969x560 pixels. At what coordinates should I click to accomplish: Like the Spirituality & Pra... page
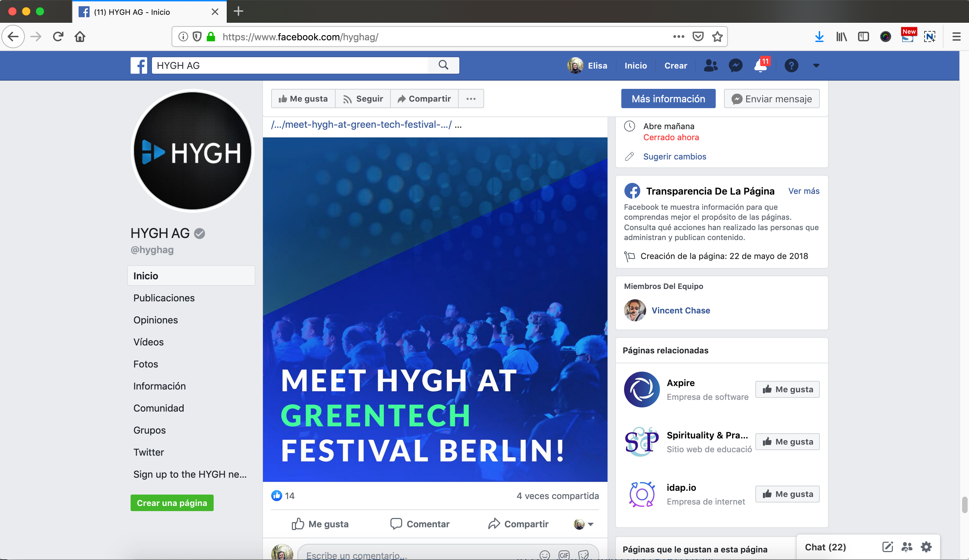[x=787, y=442]
